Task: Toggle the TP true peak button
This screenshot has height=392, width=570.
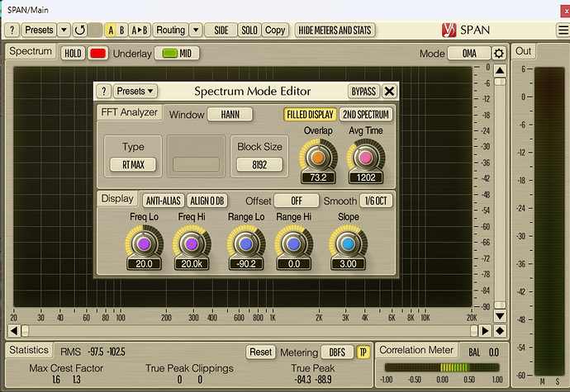Action: point(363,352)
